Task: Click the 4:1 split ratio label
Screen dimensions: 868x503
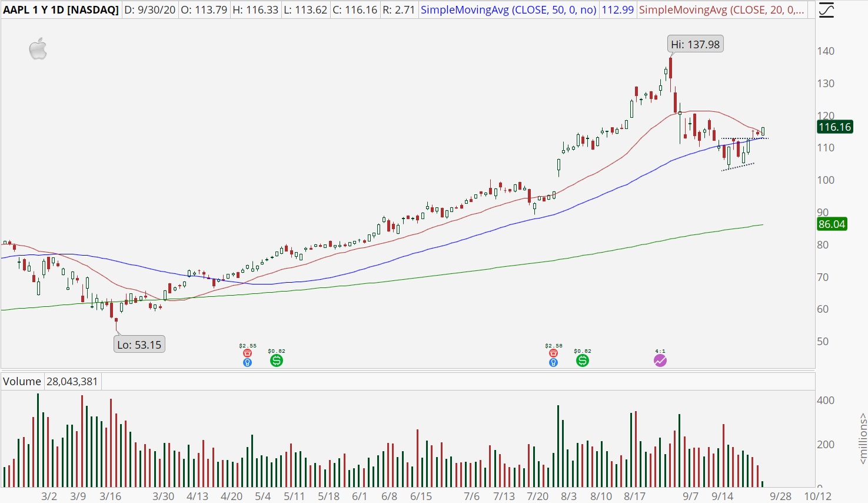Action: 660,351
